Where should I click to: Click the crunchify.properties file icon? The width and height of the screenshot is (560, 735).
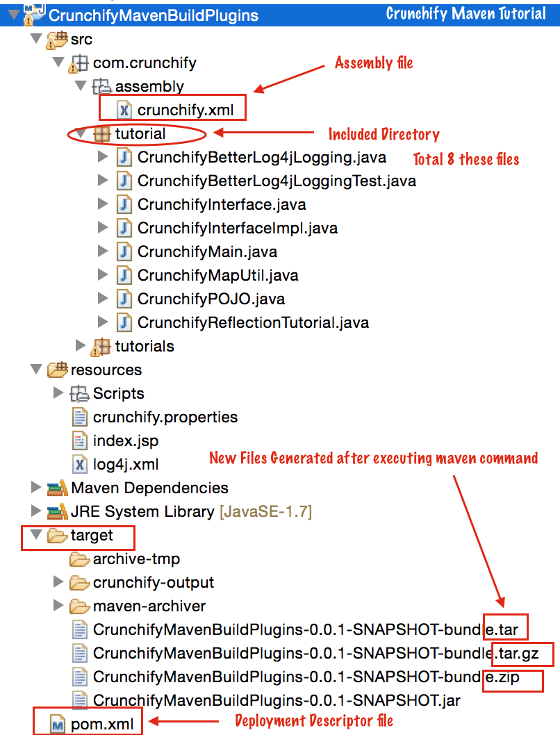81,417
